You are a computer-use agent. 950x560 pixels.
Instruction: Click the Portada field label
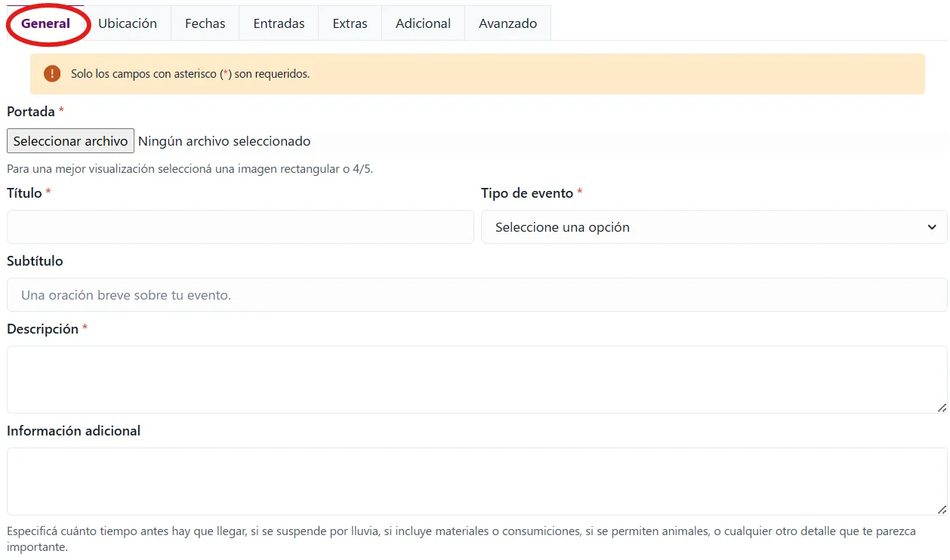click(x=31, y=112)
